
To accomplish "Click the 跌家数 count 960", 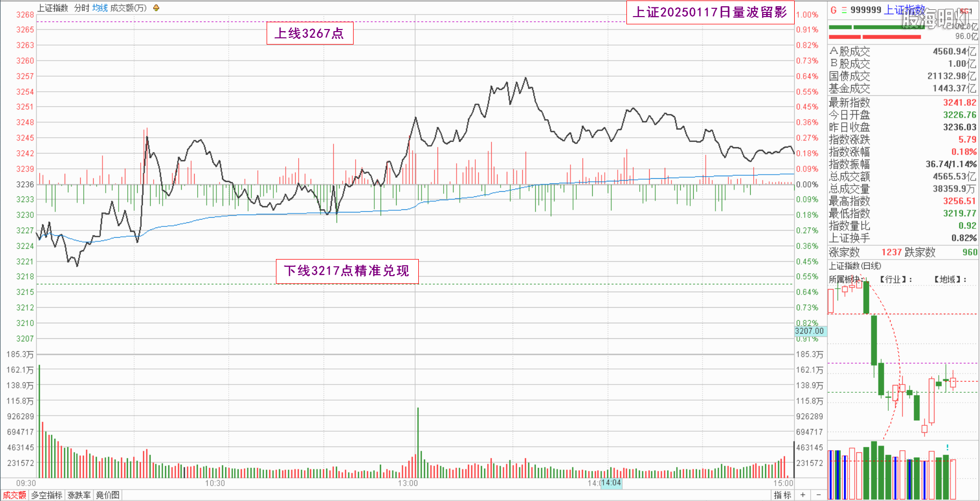I will [x=970, y=252].
